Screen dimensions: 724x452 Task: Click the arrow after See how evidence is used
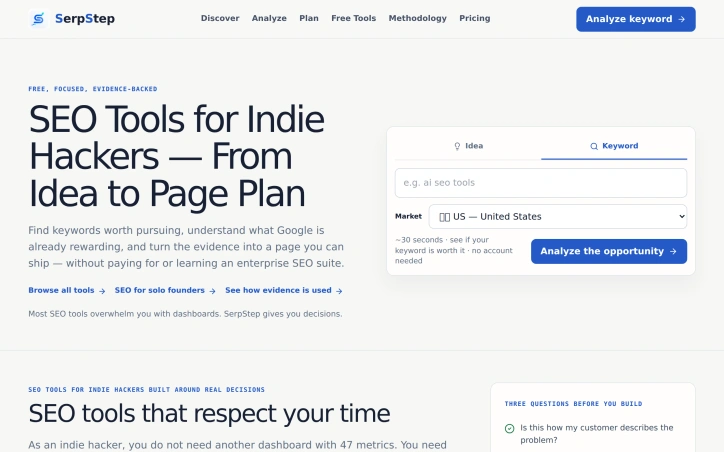coord(339,291)
